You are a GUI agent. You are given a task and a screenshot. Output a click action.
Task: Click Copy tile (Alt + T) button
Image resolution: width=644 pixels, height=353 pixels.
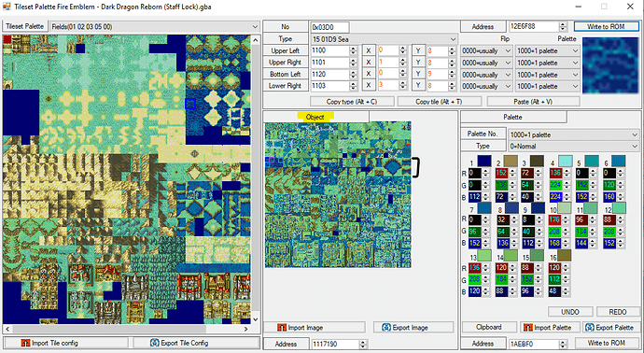439,102
